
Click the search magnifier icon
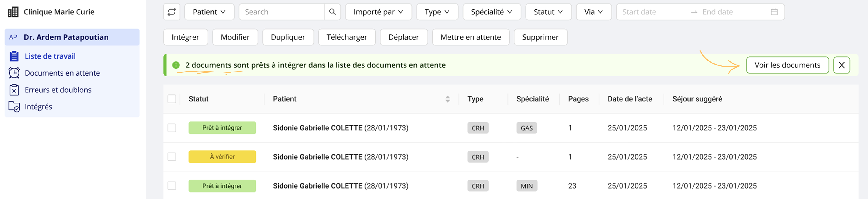[x=332, y=12]
